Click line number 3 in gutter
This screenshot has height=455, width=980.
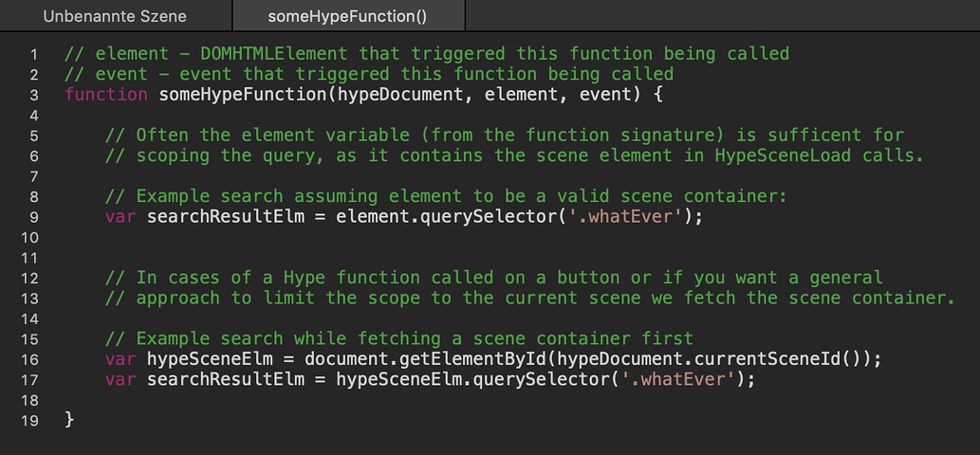pos(34,96)
